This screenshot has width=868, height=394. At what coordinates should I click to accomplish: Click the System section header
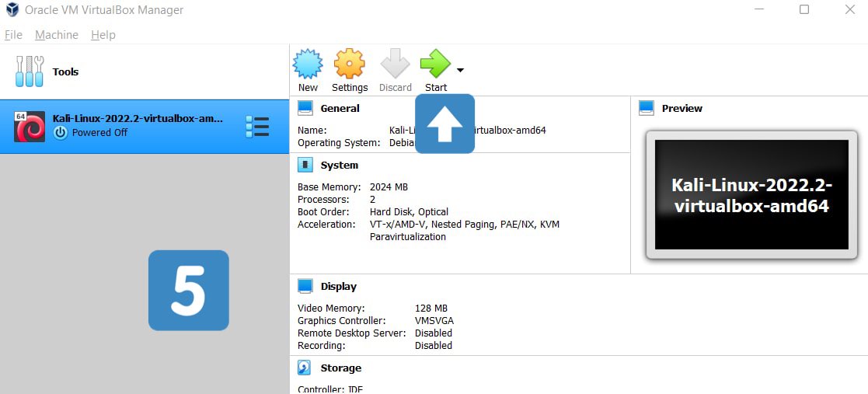[340, 166]
